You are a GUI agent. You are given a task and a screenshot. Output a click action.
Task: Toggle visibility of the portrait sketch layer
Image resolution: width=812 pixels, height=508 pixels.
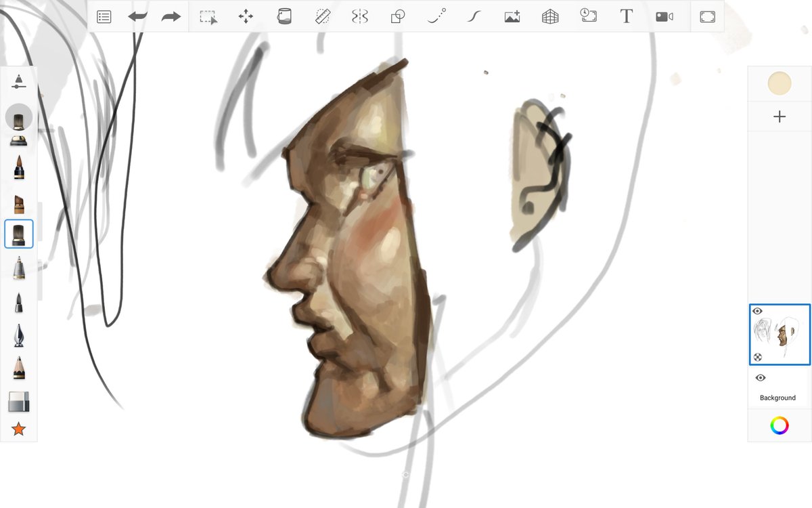coord(759,310)
